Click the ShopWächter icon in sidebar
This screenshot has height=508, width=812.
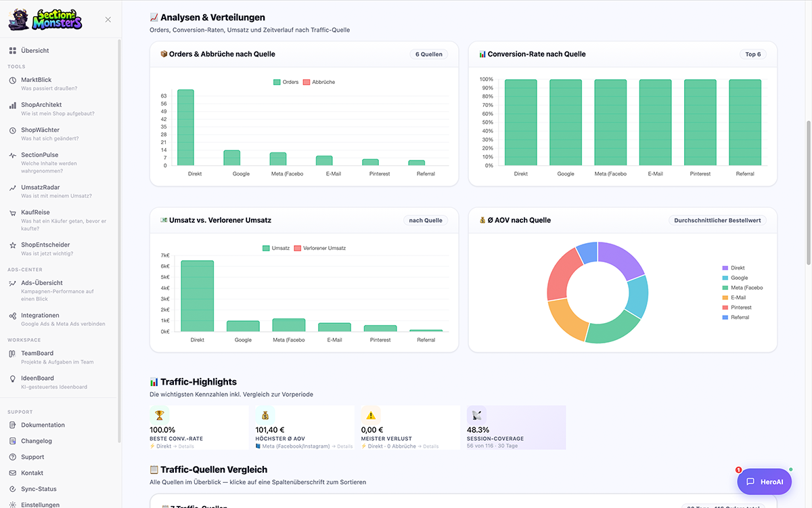[x=13, y=130]
